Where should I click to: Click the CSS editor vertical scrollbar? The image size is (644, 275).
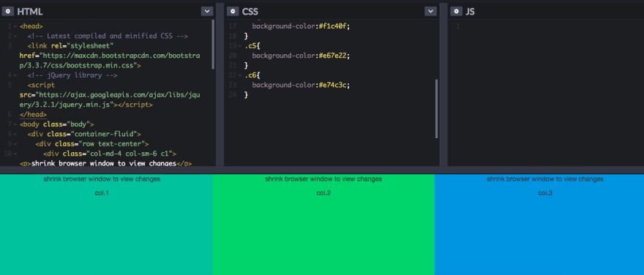(436, 109)
